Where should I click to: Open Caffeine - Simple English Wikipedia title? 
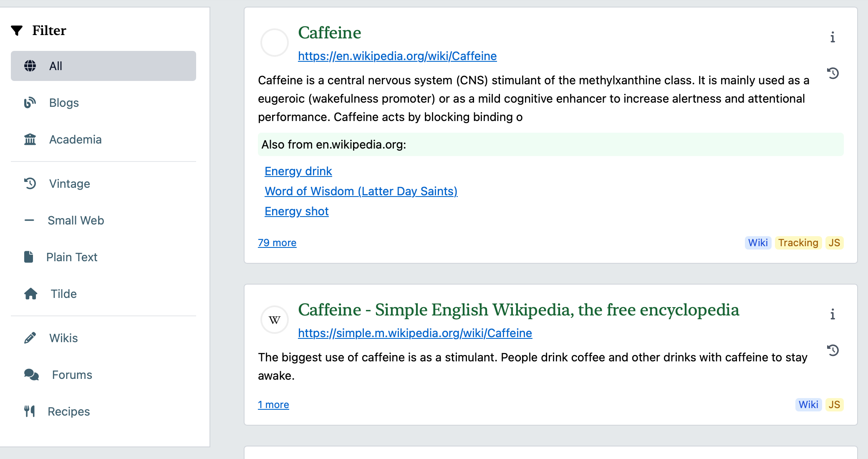[519, 310]
